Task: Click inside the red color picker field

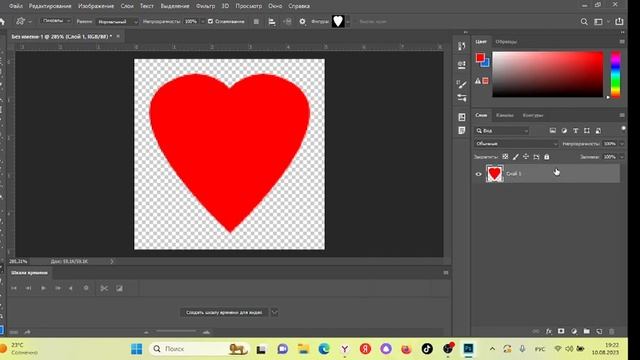Action: click(548, 74)
